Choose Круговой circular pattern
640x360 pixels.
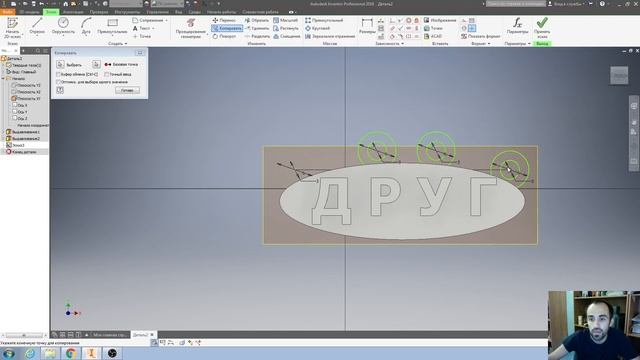pyautogui.click(x=318, y=28)
